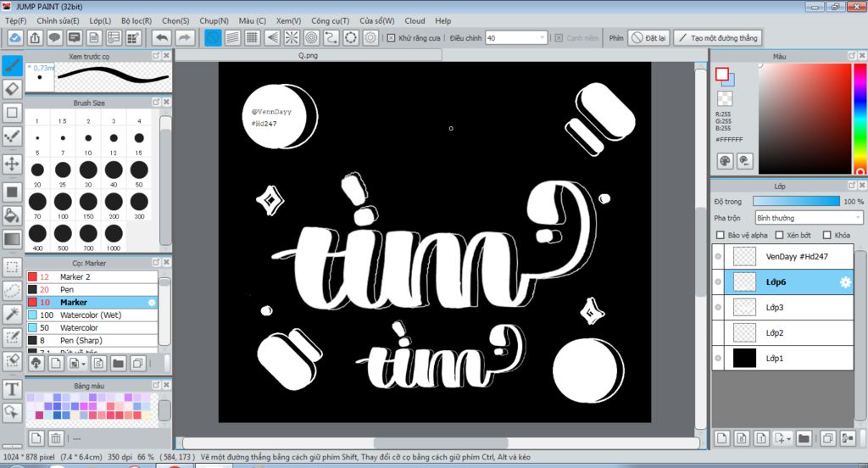Open the Công cụ(T) menu
The image size is (868, 468).
(330, 20)
